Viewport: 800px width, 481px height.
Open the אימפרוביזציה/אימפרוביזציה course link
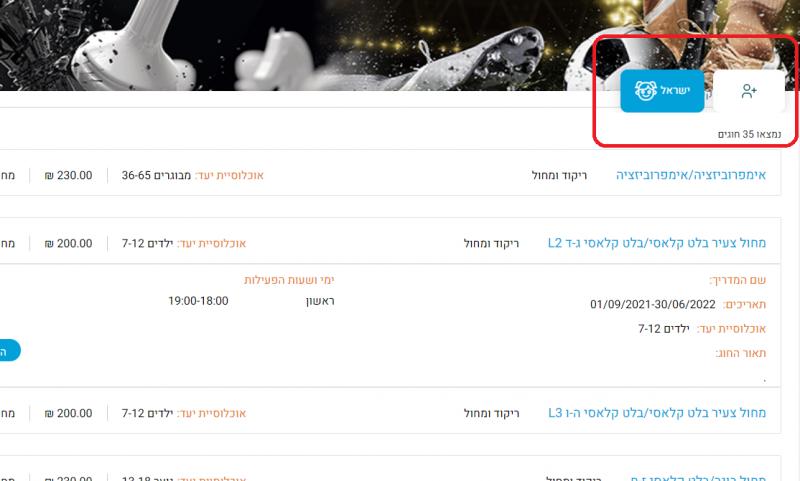pos(691,175)
